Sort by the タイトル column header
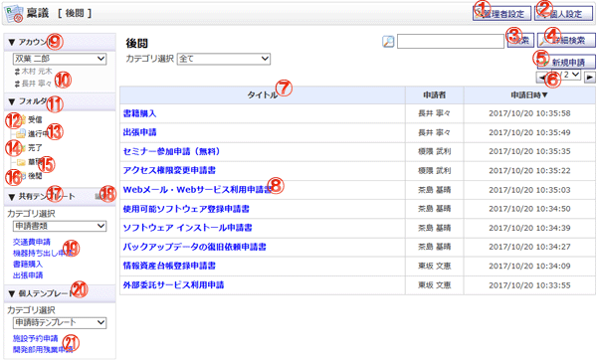This screenshot has height=364, width=597. pos(263,94)
